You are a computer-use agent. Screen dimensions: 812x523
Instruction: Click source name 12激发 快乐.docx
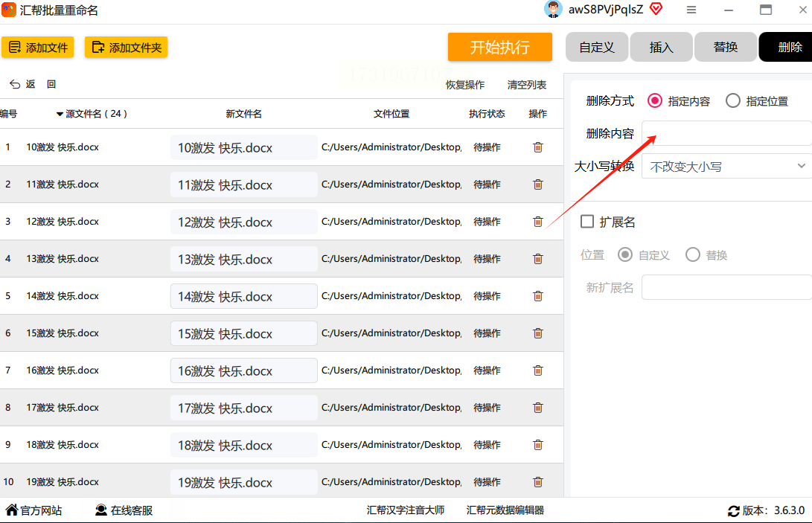[x=63, y=222]
